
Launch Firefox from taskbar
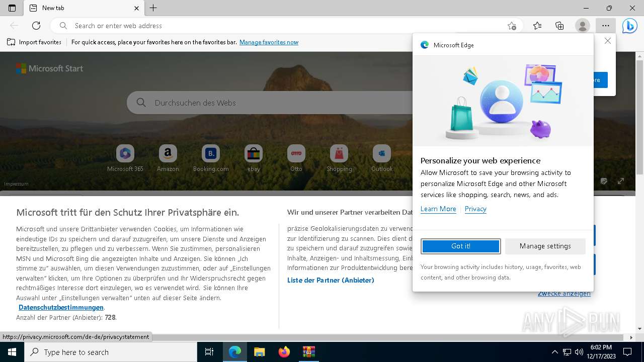click(x=284, y=352)
